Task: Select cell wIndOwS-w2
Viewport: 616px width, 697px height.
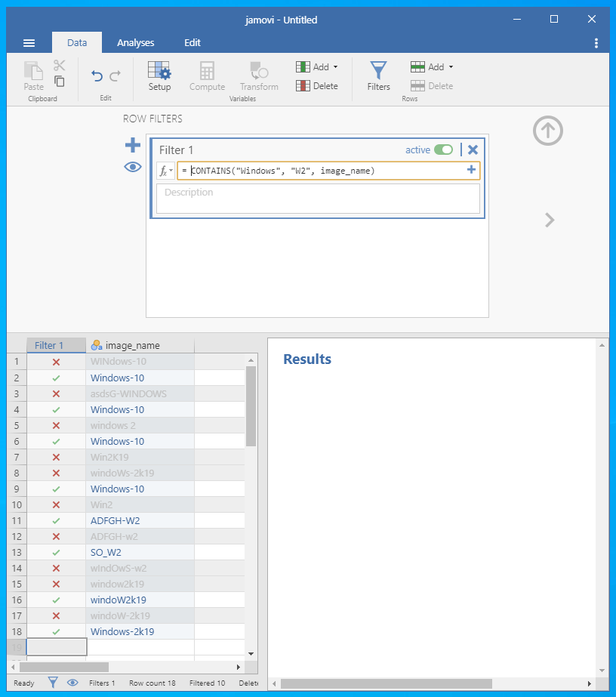Action: (140, 568)
